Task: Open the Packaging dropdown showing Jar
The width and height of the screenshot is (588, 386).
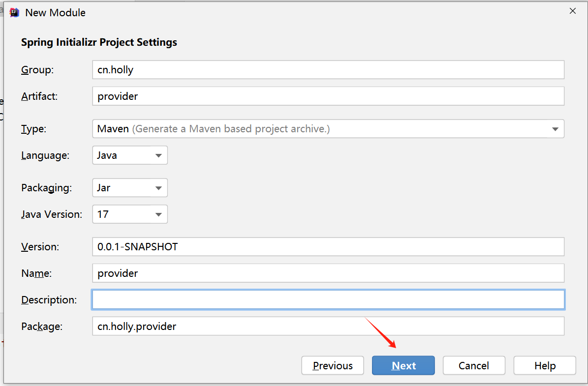Action: 130,188
